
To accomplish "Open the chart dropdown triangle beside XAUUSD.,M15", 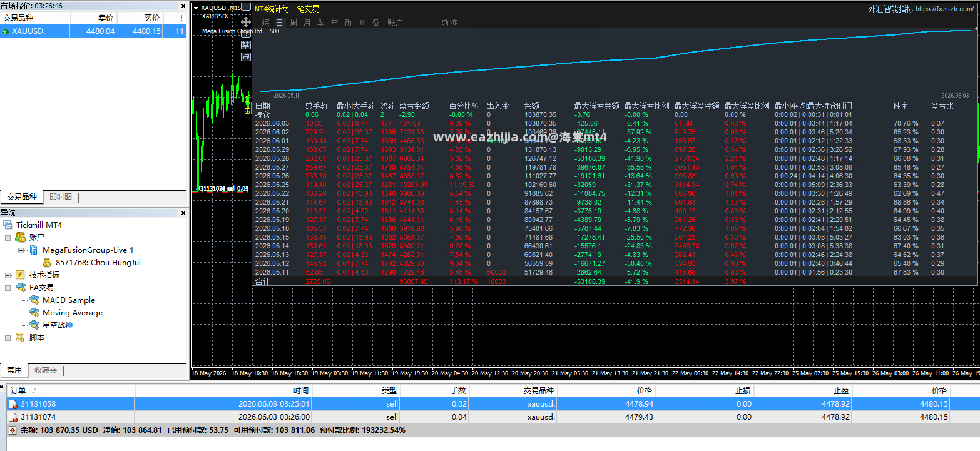I will (x=197, y=8).
